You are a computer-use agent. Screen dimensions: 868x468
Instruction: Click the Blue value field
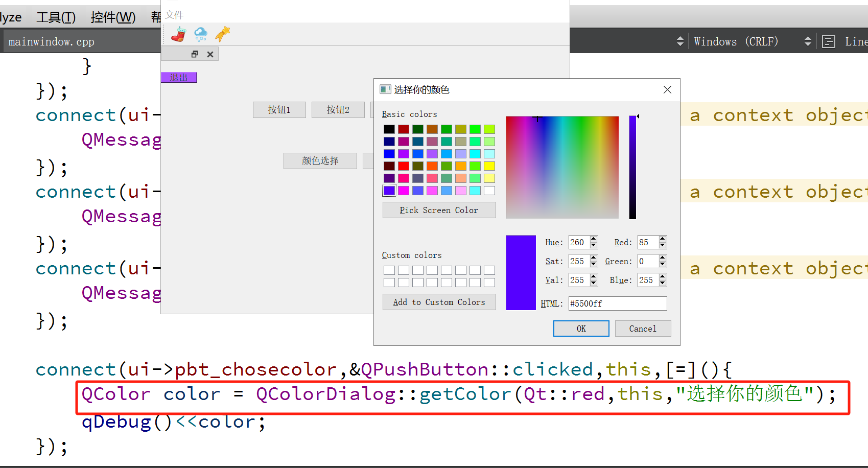(x=648, y=280)
